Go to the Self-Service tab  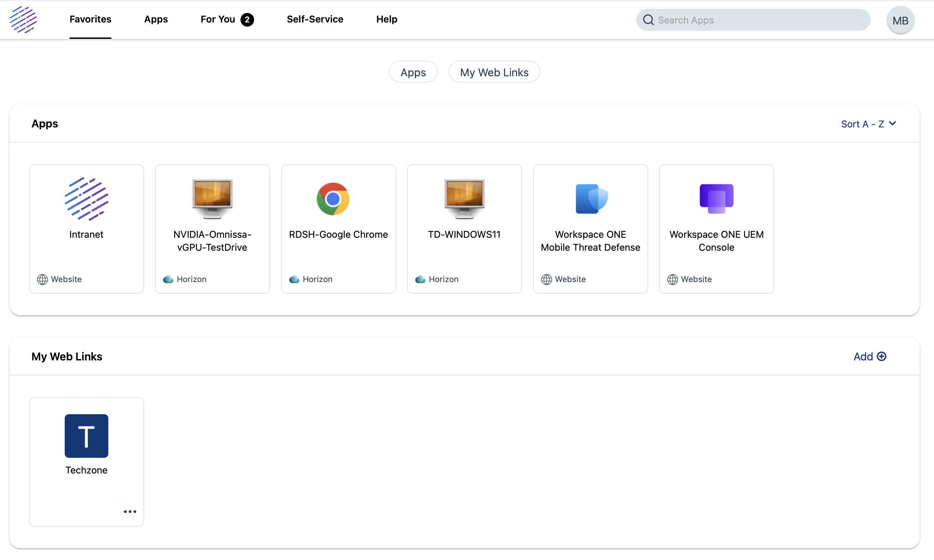pyautogui.click(x=315, y=19)
